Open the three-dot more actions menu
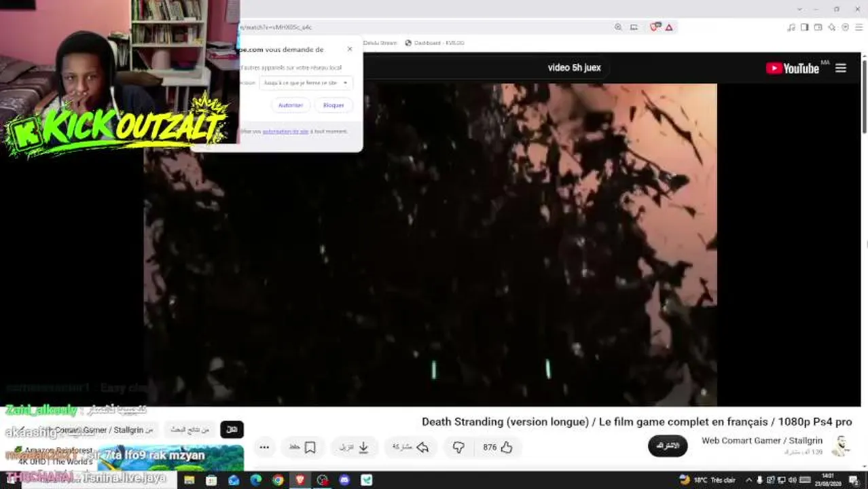 click(264, 447)
